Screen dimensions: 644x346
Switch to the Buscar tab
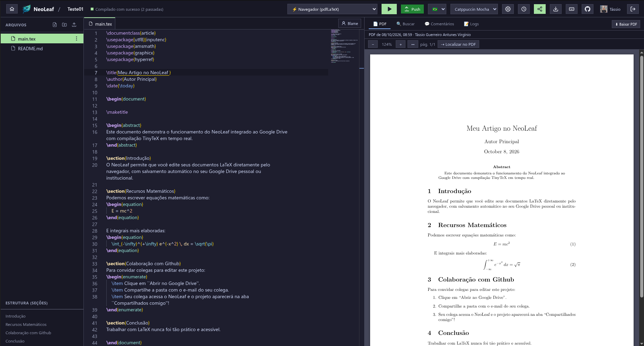[x=405, y=24]
